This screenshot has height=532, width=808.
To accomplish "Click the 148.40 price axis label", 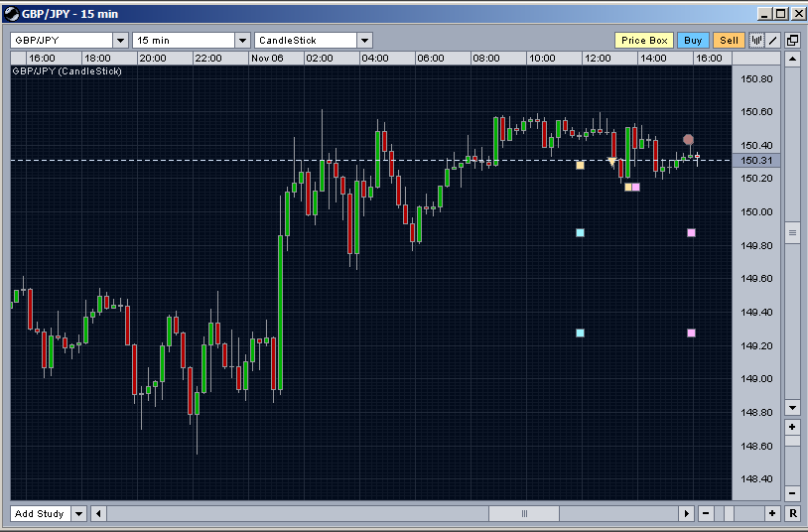I will pos(756,479).
